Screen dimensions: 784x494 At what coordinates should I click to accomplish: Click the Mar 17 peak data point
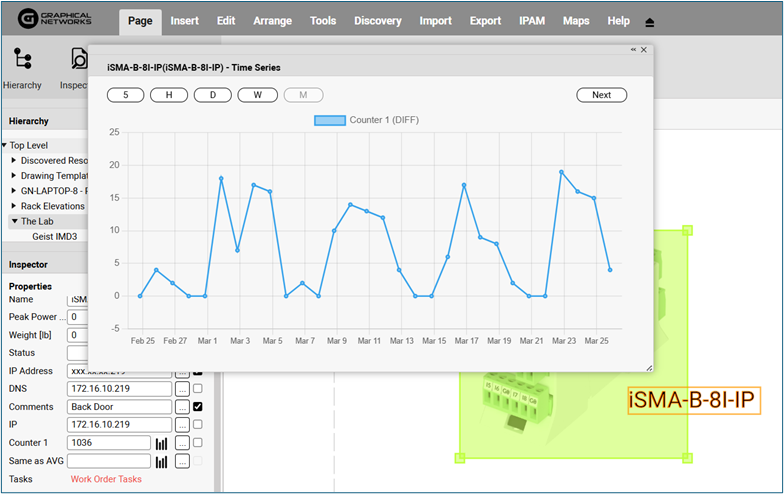coord(464,185)
